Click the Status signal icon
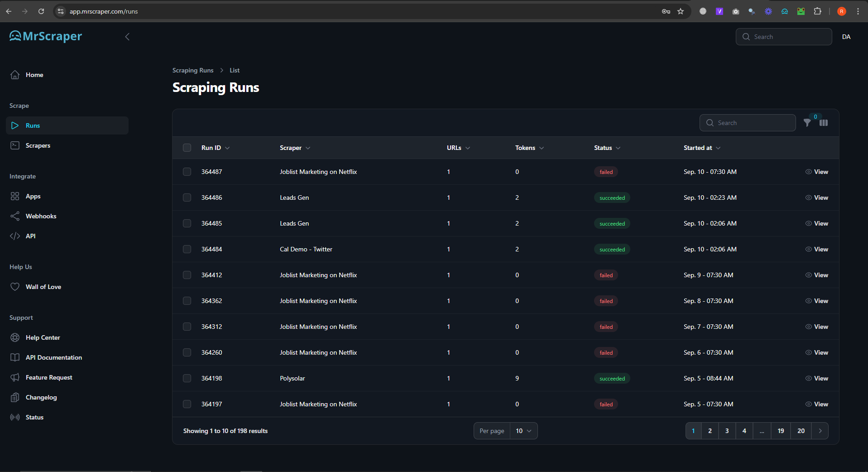The height and width of the screenshot is (472, 868). (x=15, y=417)
